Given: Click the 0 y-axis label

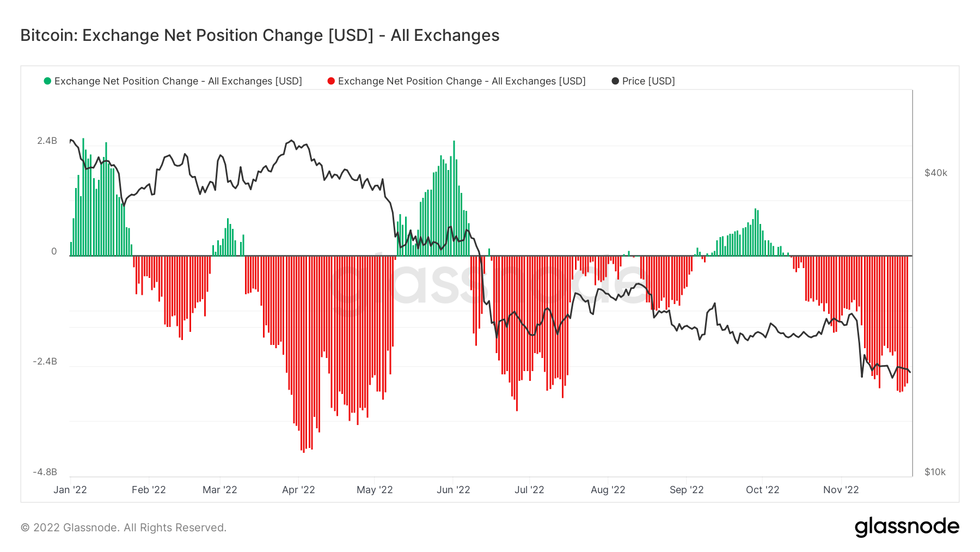Looking at the screenshot, I should [54, 251].
